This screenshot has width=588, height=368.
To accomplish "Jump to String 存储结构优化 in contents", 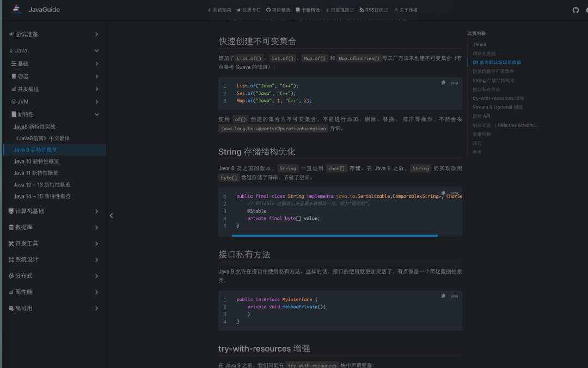I will click(493, 80).
